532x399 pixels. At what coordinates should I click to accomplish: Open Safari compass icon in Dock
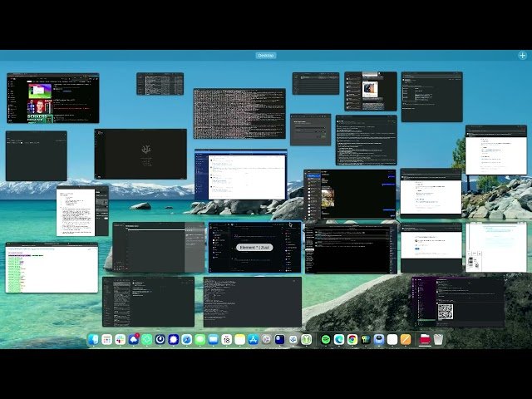(x=187, y=339)
